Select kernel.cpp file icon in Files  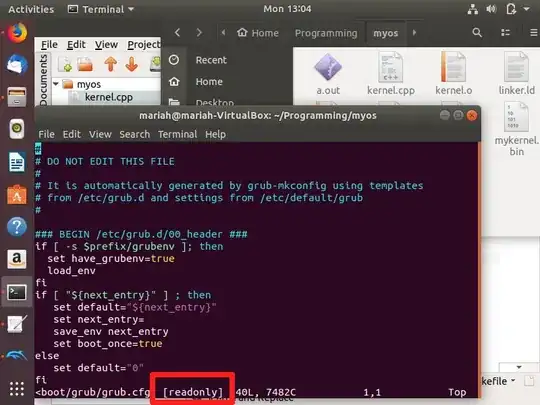tap(391, 74)
